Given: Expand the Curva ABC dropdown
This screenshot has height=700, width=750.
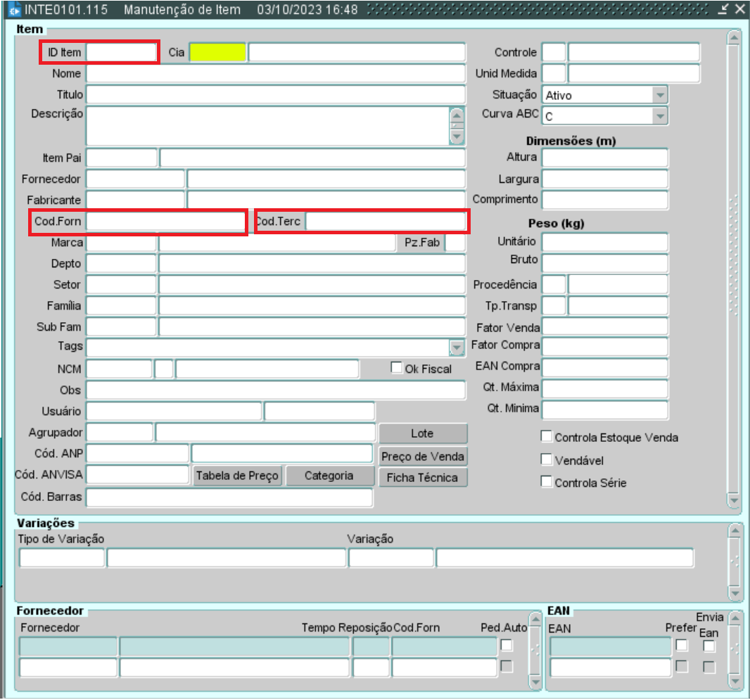Looking at the screenshot, I should point(659,116).
